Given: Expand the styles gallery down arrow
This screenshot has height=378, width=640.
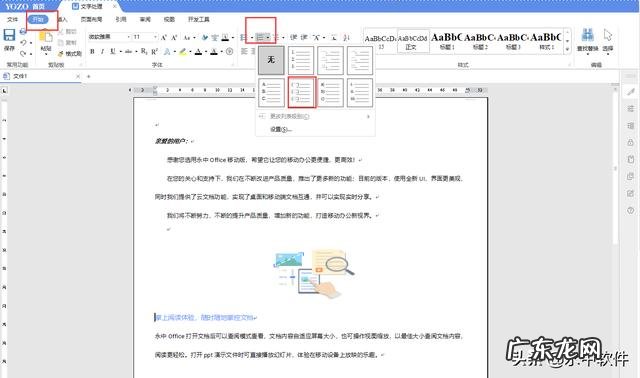Looking at the screenshot, I should (x=567, y=49).
